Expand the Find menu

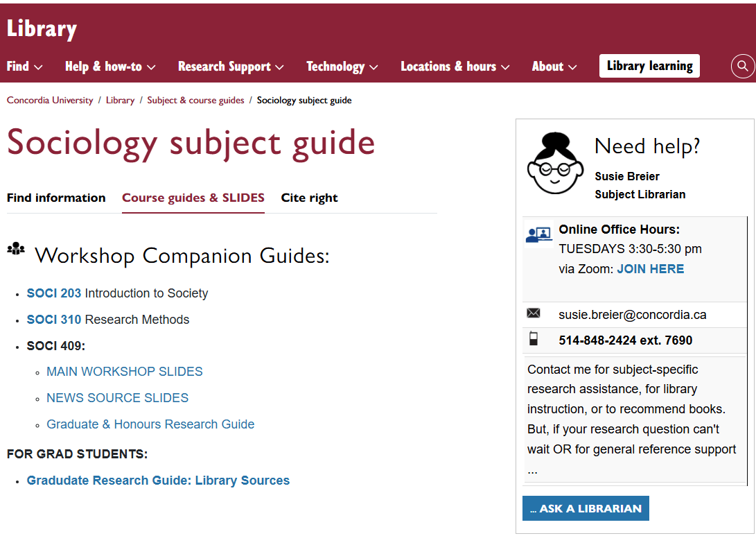24,67
